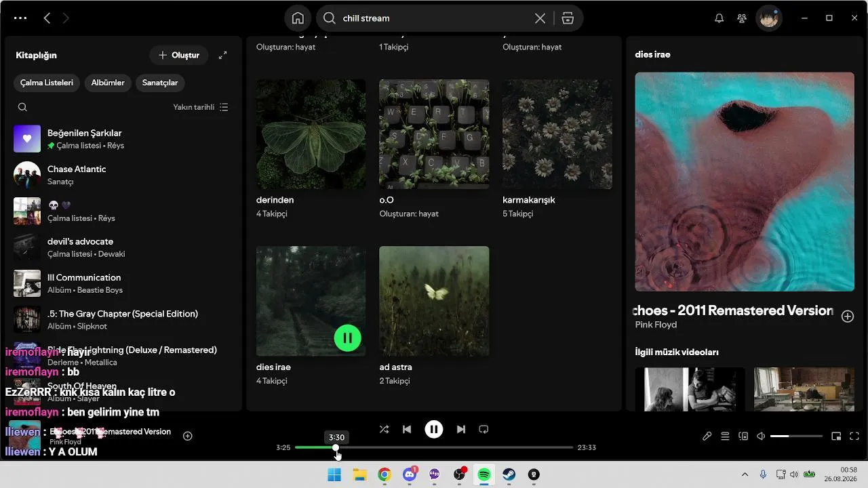Open Chase Atlantic artist in the library
Image resolution: width=868 pixels, height=488 pixels.
(123, 175)
